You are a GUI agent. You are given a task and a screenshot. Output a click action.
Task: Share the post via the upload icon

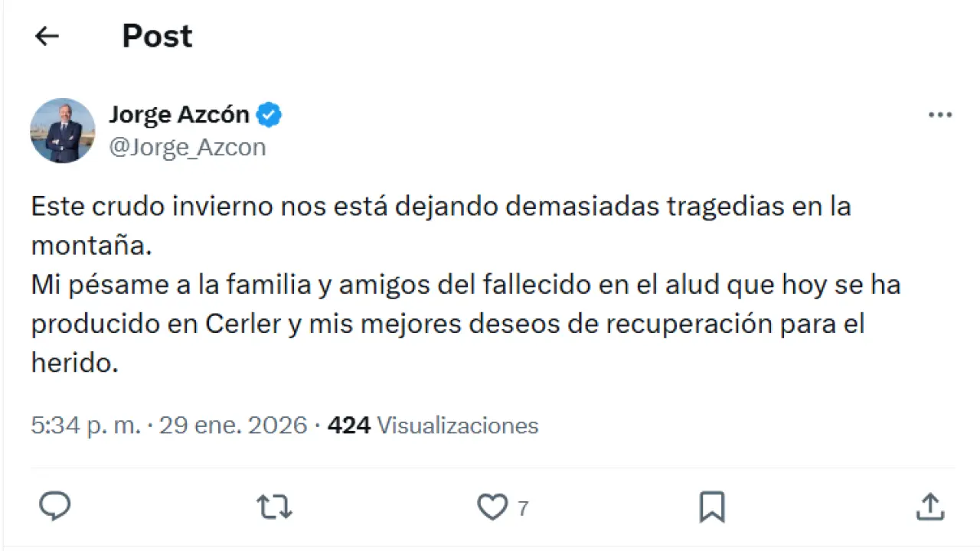929,507
